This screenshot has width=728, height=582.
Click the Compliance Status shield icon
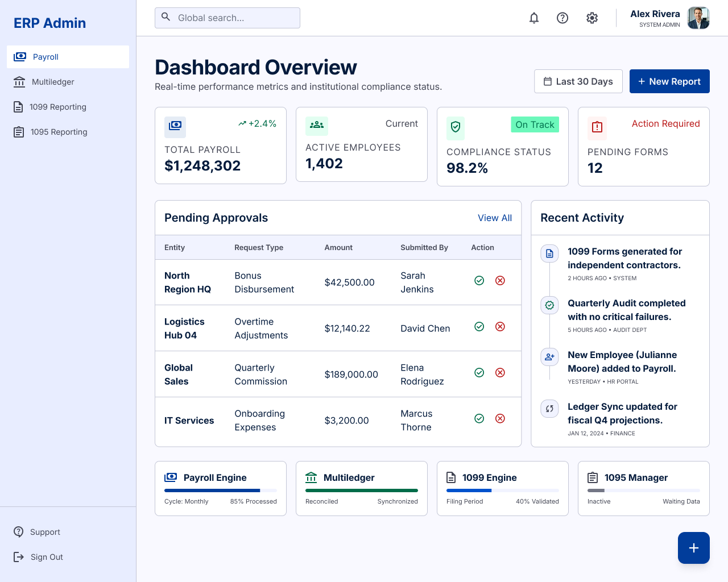click(x=456, y=128)
